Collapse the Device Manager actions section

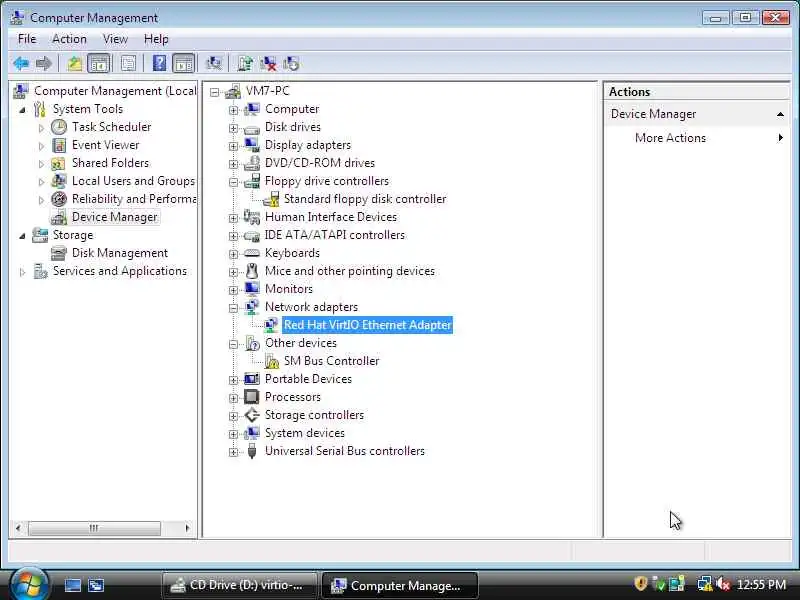780,114
